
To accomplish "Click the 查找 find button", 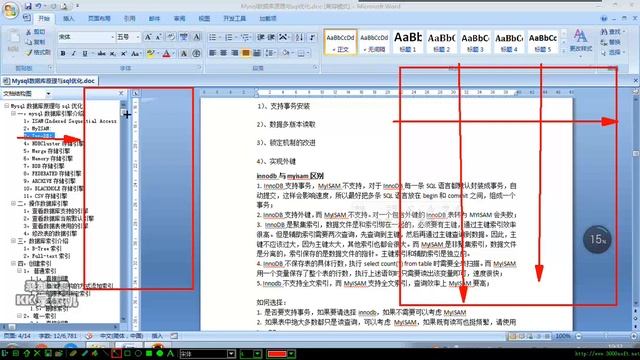I will (613, 32).
